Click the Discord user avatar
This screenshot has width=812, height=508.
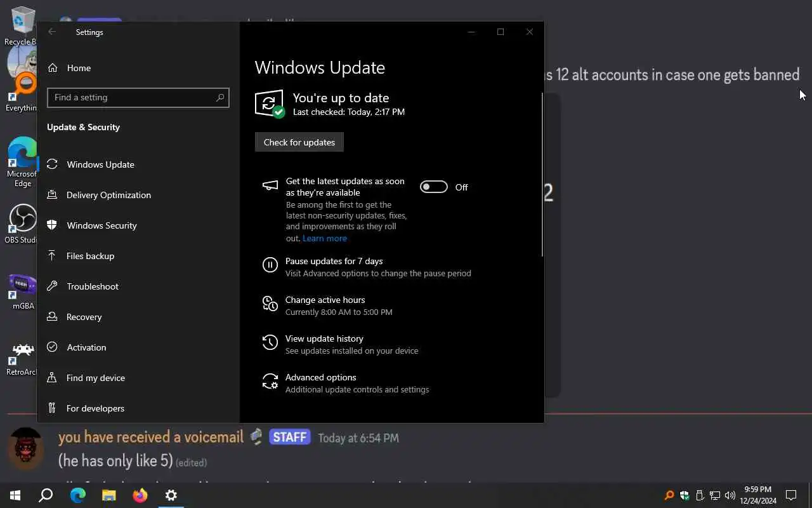25,448
